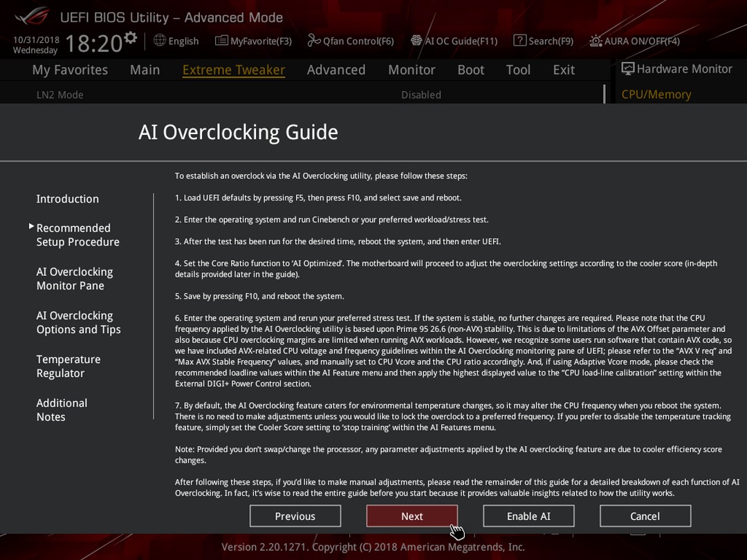Click the 18:20 clock display

[x=94, y=44]
